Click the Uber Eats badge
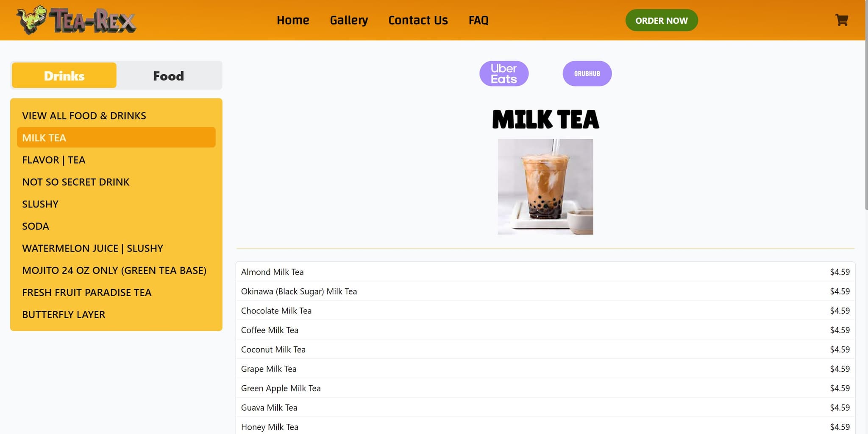Image resolution: width=868 pixels, height=434 pixels. [x=504, y=73]
